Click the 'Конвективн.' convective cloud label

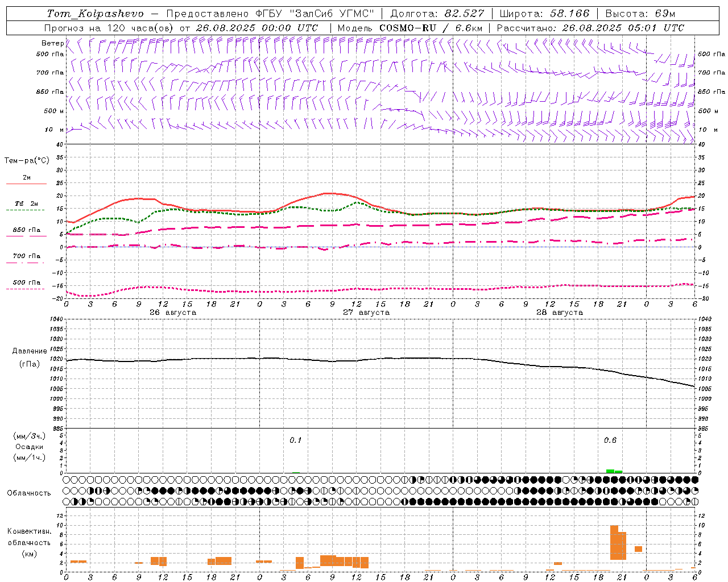point(29,531)
